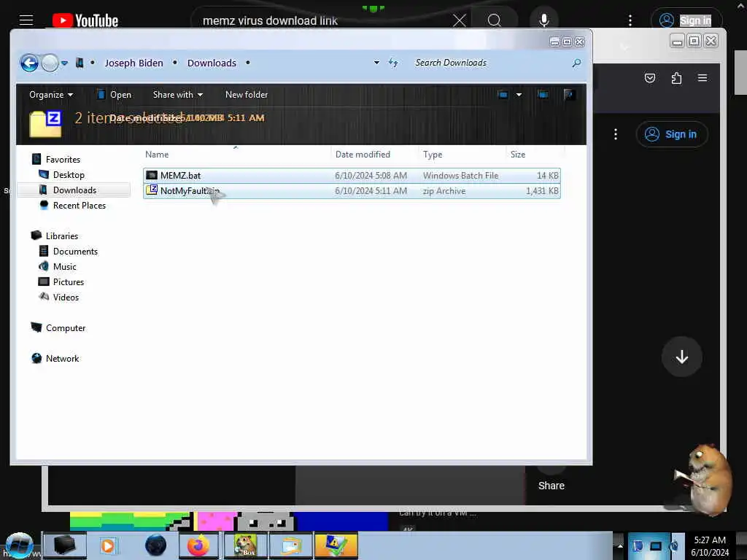
Task: Expand the view options dropdown arrow
Action: pyautogui.click(x=519, y=95)
